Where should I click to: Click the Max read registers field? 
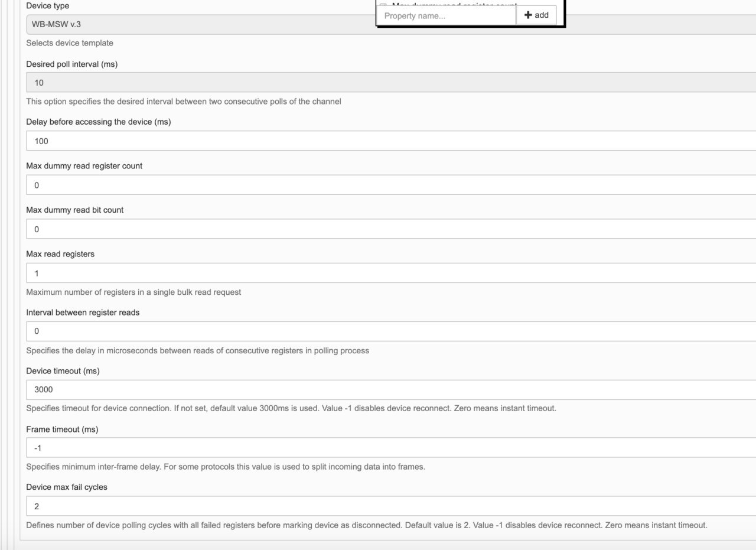(x=391, y=274)
